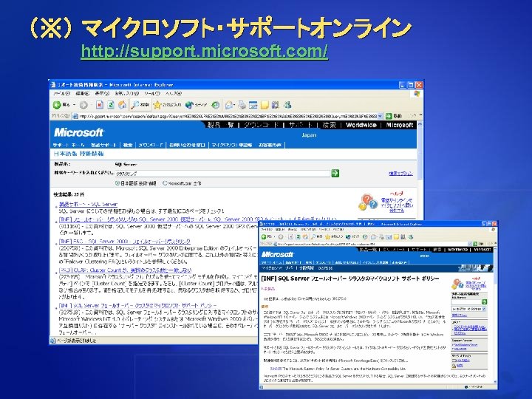Click 製品サポート - SQL Server result link
The width and height of the screenshot is (532, 399).
(88, 204)
